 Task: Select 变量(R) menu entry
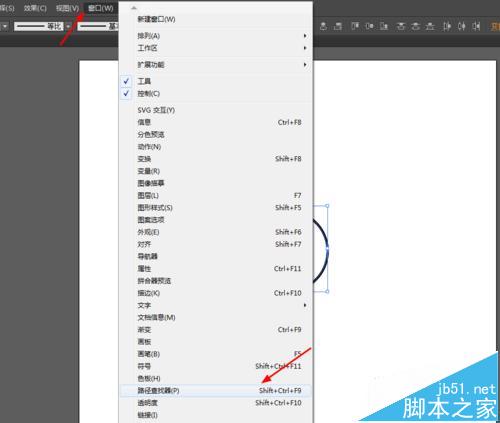click(216, 171)
